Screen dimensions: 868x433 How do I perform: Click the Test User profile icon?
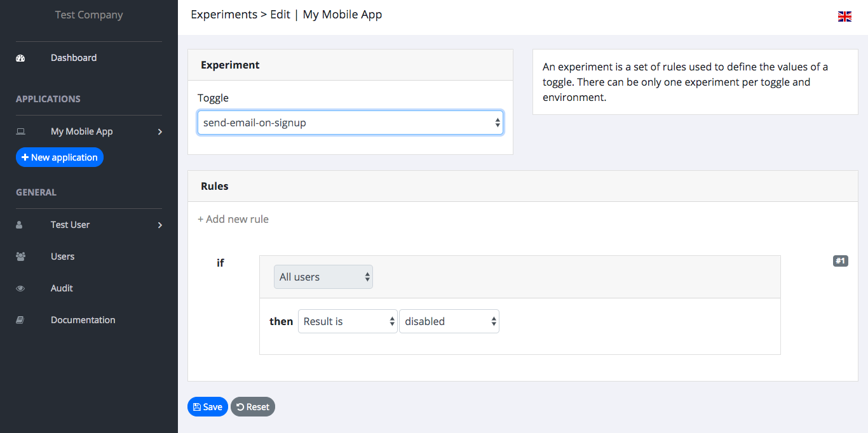[20, 224]
